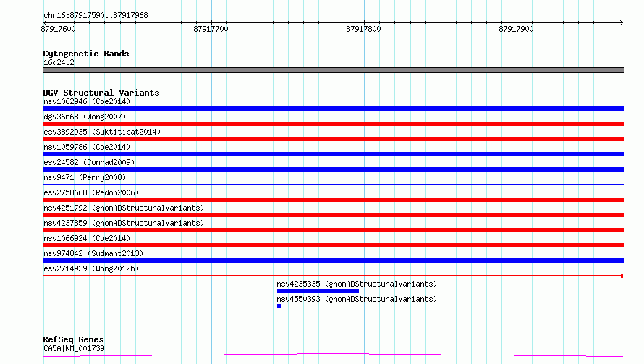Click ruler position label 87917700
Image resolution: width=644 pixels, height=364 pixels.
tap(211, 29)
